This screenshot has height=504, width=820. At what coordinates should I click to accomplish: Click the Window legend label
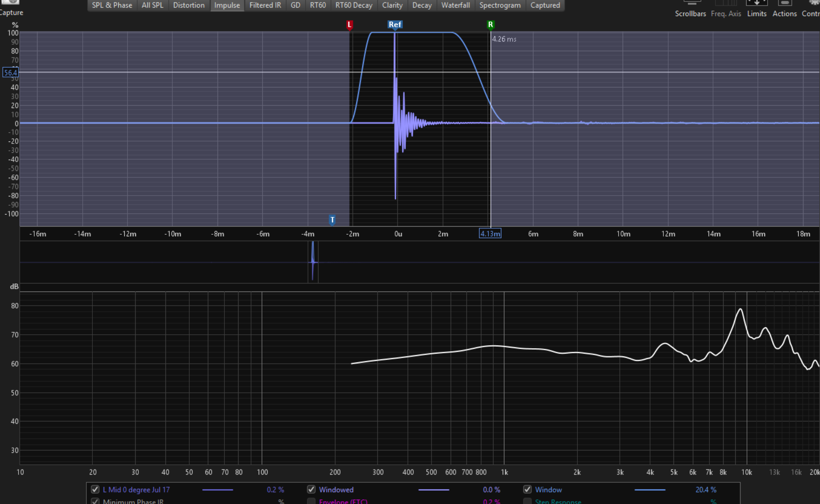[548, 489]
